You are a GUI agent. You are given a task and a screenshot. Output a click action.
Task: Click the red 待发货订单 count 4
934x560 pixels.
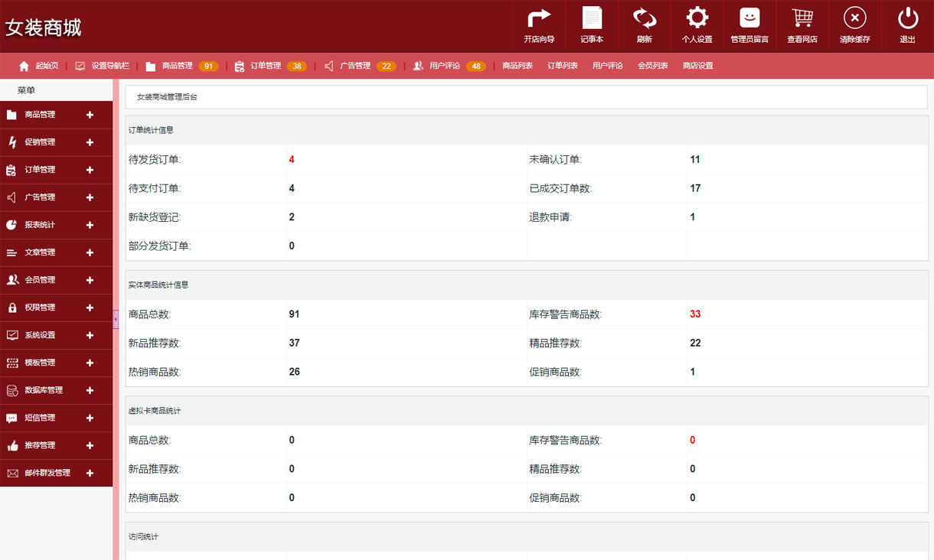292,160
